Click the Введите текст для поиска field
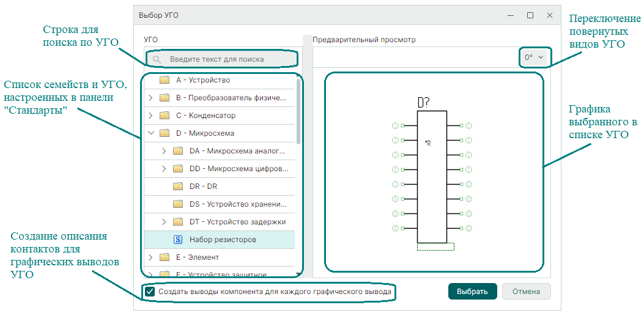The height and width of the screenshot is (313, 644). click(x=226, y=59)
